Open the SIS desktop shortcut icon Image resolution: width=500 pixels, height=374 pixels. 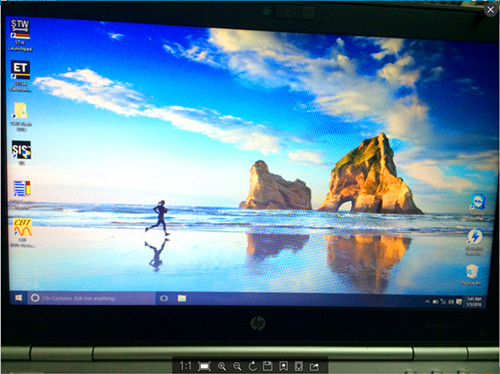(x=21, y=153)
